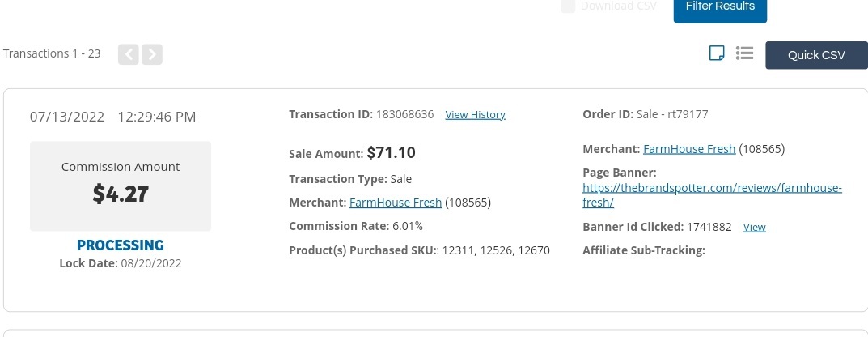The width and height of the screenshot is (868, 337).
Task: Click the purchased SKU numbers list
Action: coord(496,250)
